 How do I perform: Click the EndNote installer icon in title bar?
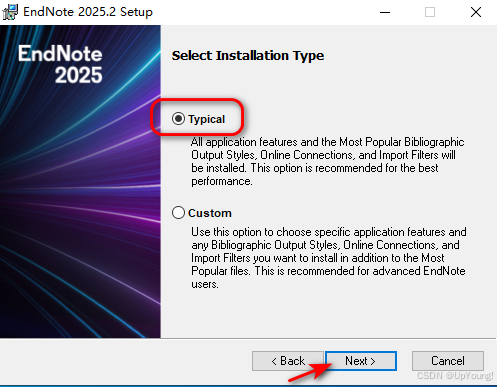(10, 12)
